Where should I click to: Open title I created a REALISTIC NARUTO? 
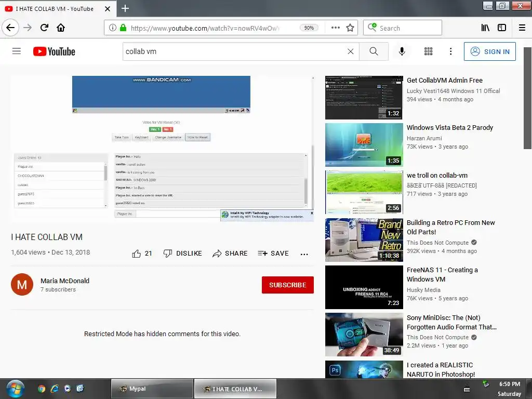441,369
